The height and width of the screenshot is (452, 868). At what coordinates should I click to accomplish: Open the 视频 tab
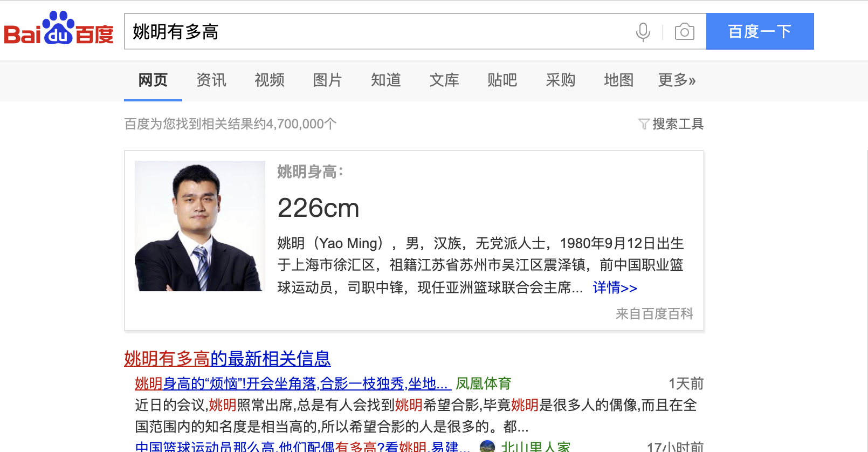270,80
